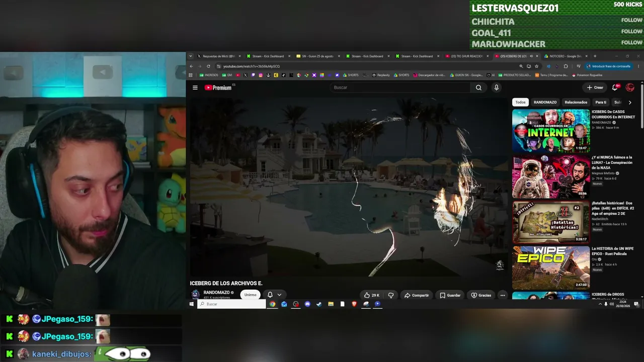Open Chrome from the taskbar
Image resolution: width=644 pixels, height=362 pixels.
(x=272, y=304)
